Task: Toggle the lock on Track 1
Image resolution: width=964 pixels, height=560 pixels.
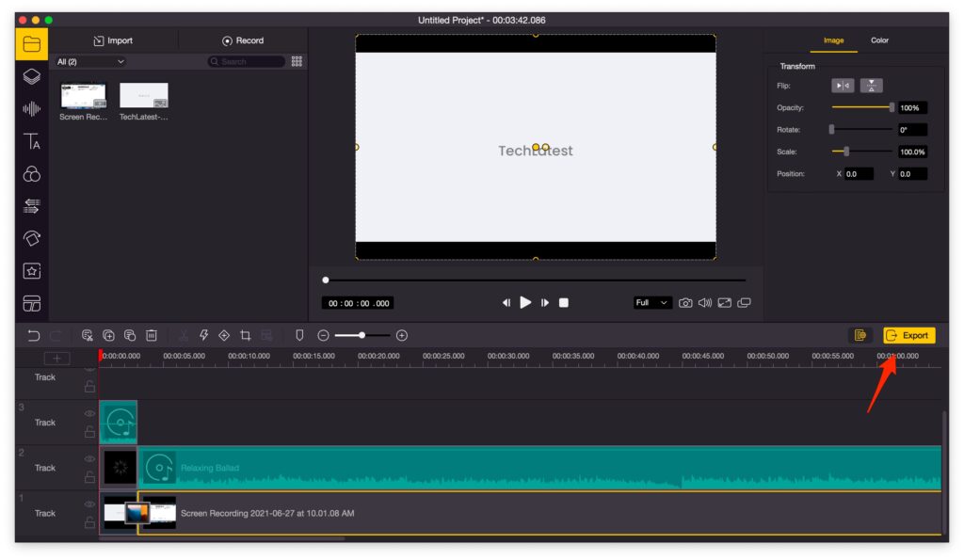Action: [x=89, y=522]
